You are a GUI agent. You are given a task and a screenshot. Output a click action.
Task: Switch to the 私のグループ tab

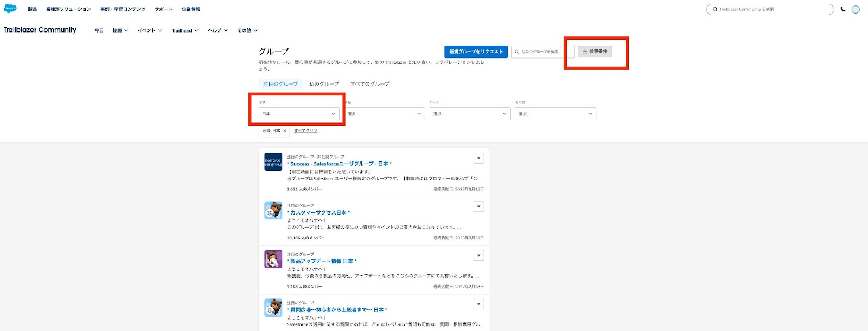324,84
